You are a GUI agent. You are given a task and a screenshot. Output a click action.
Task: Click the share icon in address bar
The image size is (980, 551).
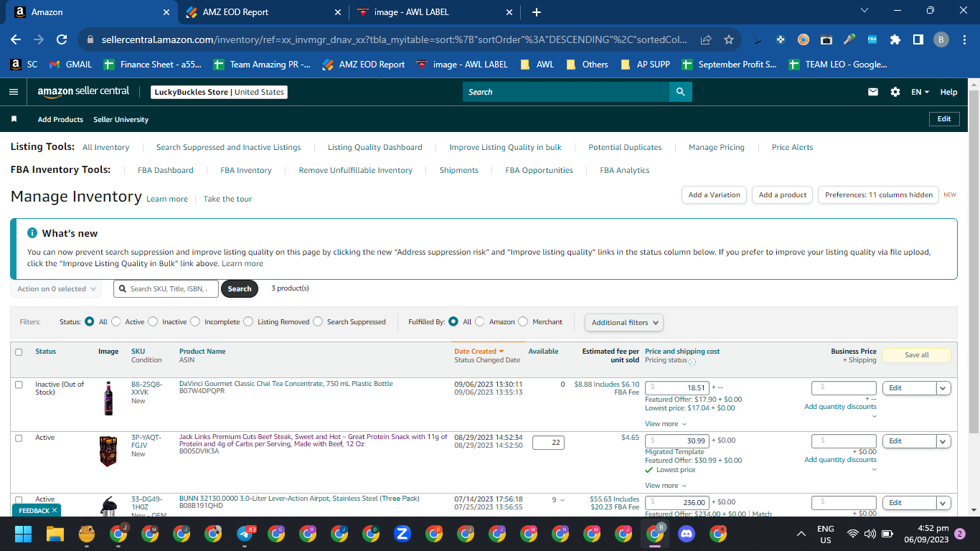click(707, 39)
